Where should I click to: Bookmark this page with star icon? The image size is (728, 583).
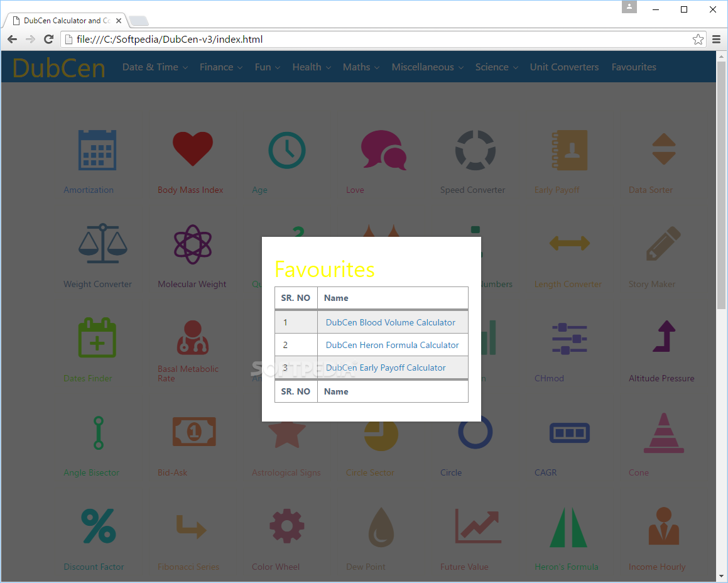[698, 40]
